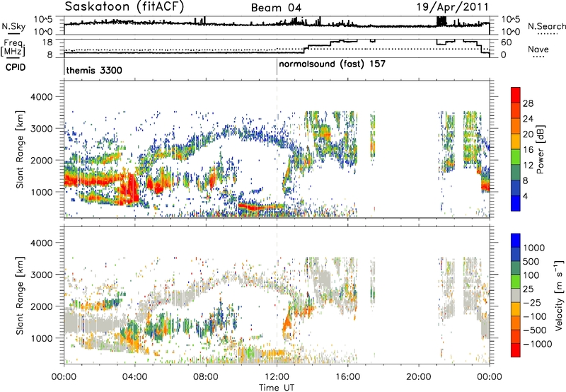Image resolution: width=566 pixels, height=392 pixels.
Task: Click the "500" label on the velocity color bar
Action: tap(531, 261)
